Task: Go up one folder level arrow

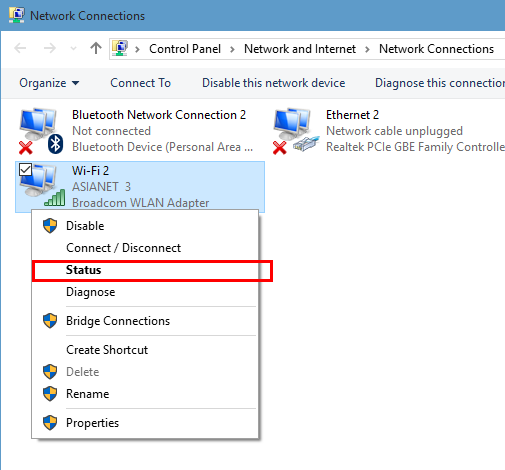Action: tap(96, 48)
